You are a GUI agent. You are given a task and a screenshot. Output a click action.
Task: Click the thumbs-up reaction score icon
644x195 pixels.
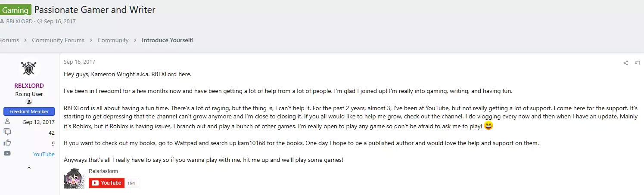[x=7, y=143]
